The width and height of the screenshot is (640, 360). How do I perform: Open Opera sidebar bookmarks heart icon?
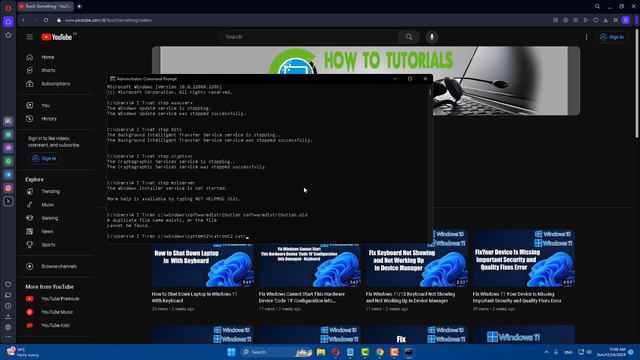click(x=8, y=284)
